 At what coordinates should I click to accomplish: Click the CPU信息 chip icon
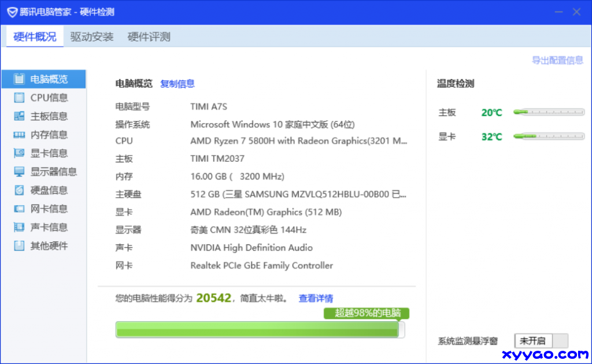[x=19, y=98]
